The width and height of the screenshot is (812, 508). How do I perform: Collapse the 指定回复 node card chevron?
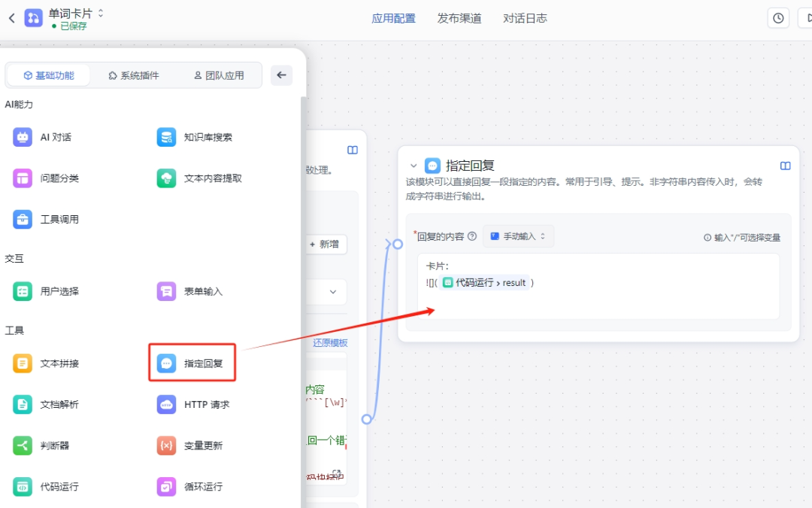[x=414, y=166]
